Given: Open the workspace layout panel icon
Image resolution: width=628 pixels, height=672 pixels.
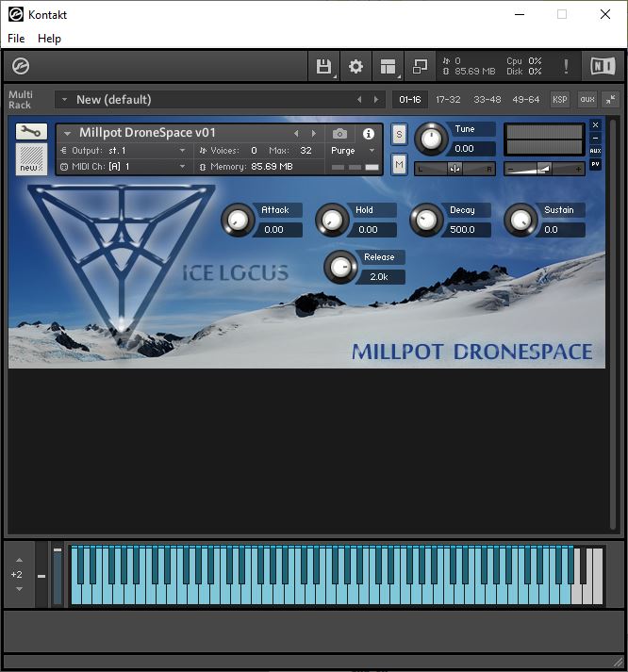Looking at the screenshot, I should (388, 66).
